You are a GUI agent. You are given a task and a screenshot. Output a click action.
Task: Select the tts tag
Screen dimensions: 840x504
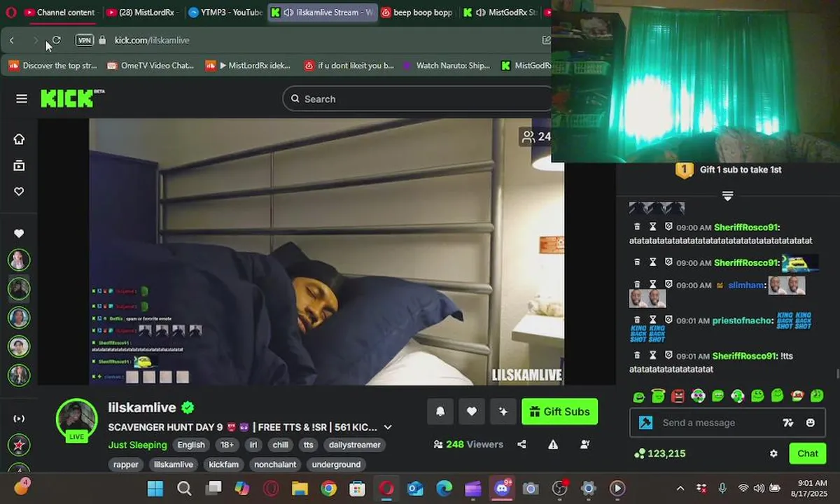308,444
